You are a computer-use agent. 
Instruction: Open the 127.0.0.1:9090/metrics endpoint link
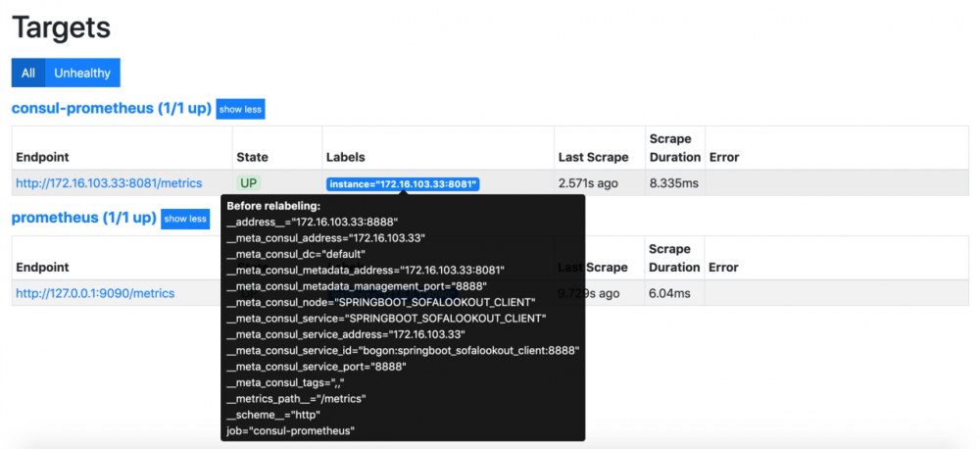pos(95,293)
